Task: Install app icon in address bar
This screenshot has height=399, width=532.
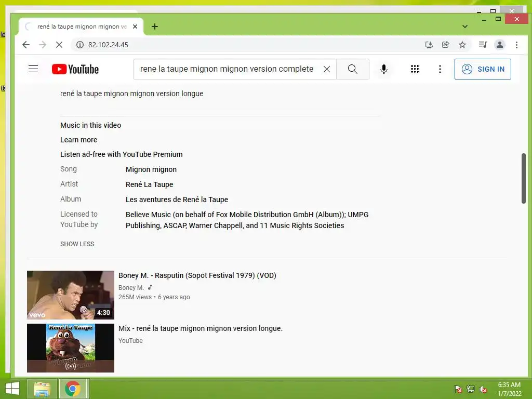Action: pyautogui.click(x=429, y=45)
